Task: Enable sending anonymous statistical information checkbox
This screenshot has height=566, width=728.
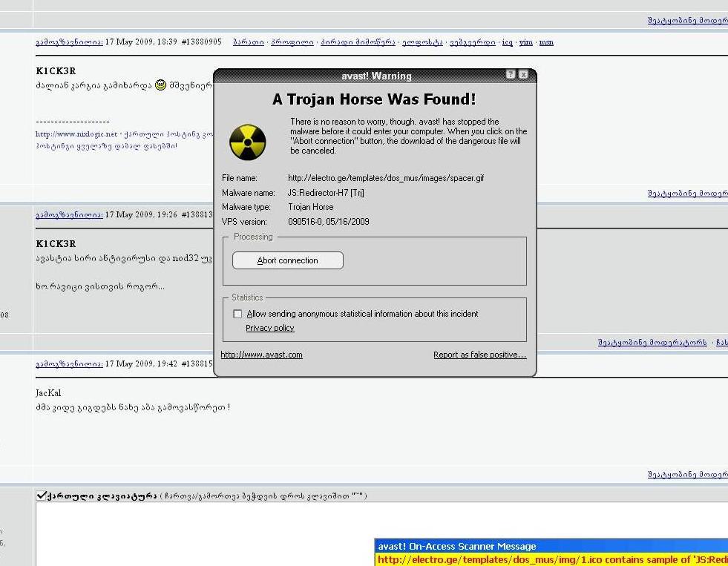Action: (237, 314)
